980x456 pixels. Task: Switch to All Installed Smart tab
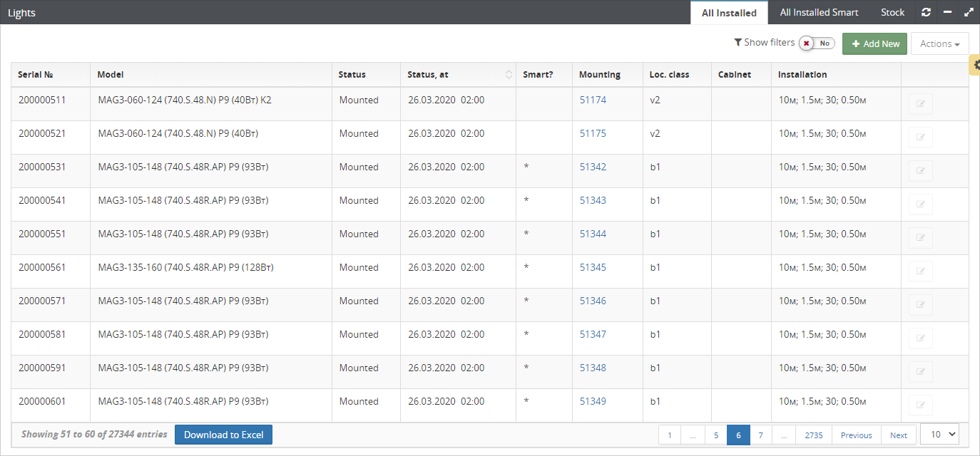tap(819, 12)
